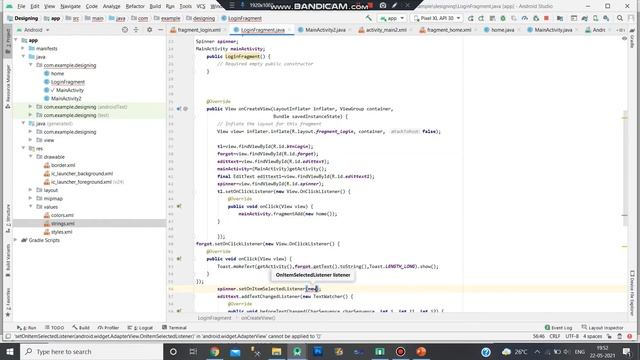Click 4 spaces indent setting in status bar
Image resolution: width=640 pixels, height=360 pixels.
pos(592,336)
